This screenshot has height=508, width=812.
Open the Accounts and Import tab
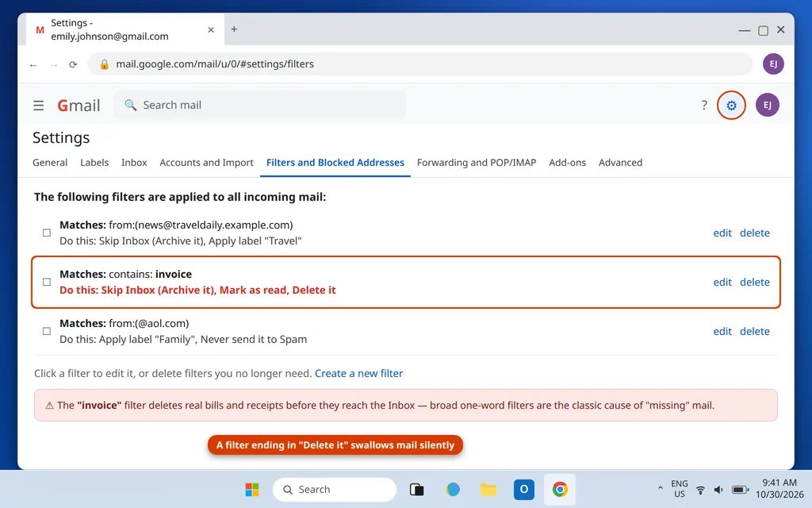point(206,163)
